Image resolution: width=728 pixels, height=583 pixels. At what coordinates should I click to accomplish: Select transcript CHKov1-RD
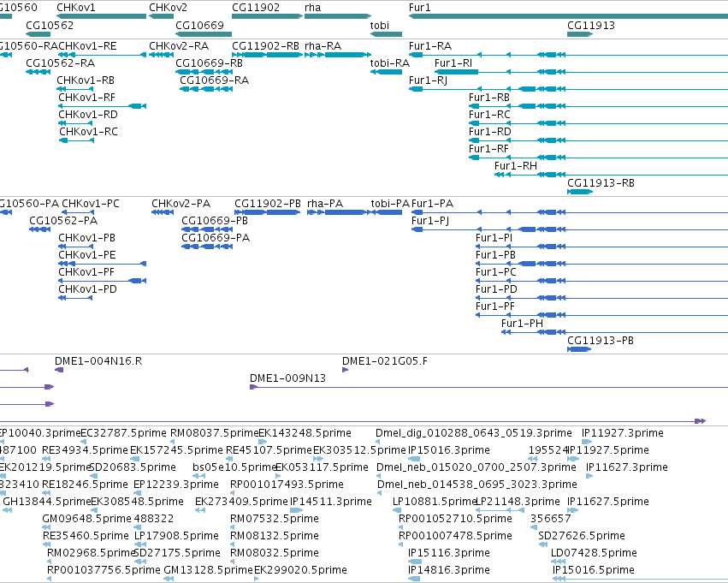point(88,115)
